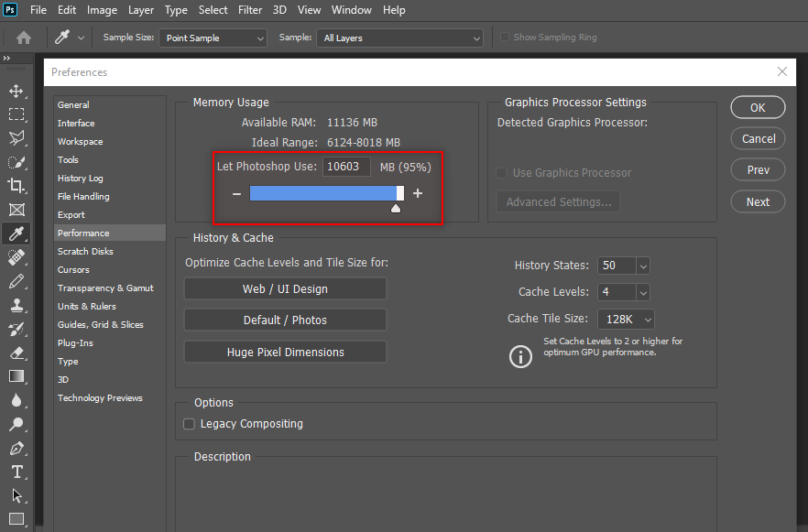
Task: Select the Horizontal Type tool
Action: [16, 472]
